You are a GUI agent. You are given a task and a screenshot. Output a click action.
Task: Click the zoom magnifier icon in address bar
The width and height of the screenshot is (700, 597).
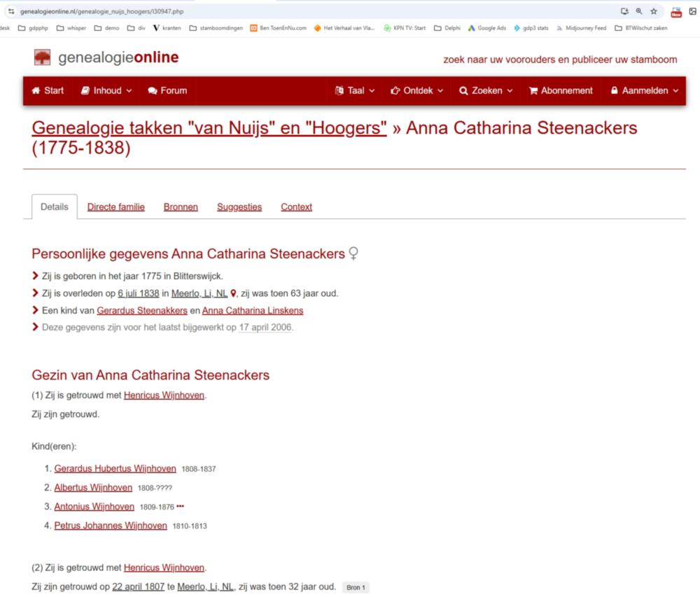pyautogui.click(x=638, y=11)
